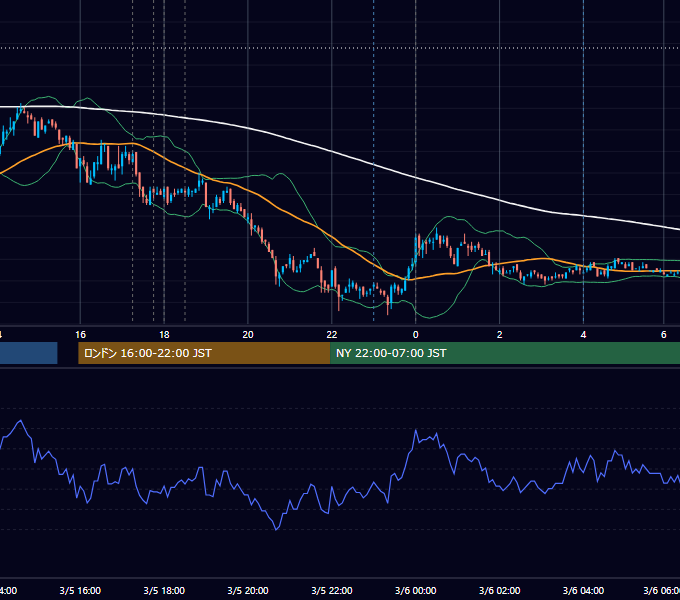This screenshot has width=680, height=600.
Task: Click the '16' hour label on the upper axis
Action: (x=80, y=335)
